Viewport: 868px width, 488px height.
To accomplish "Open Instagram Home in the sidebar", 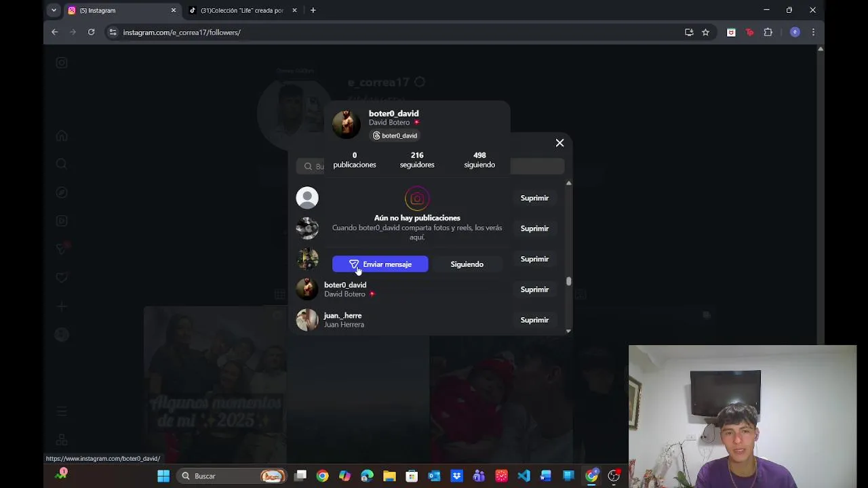I will 62,136.
